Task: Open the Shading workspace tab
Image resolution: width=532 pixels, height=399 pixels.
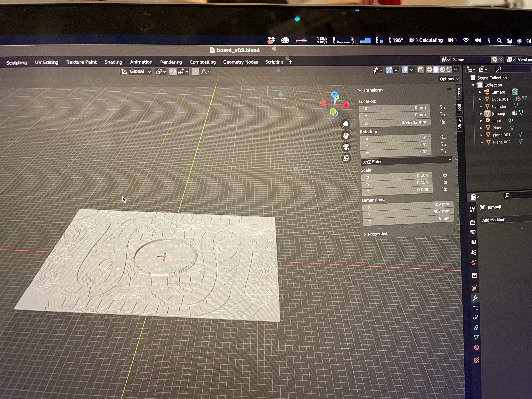Action: [113, 62]
